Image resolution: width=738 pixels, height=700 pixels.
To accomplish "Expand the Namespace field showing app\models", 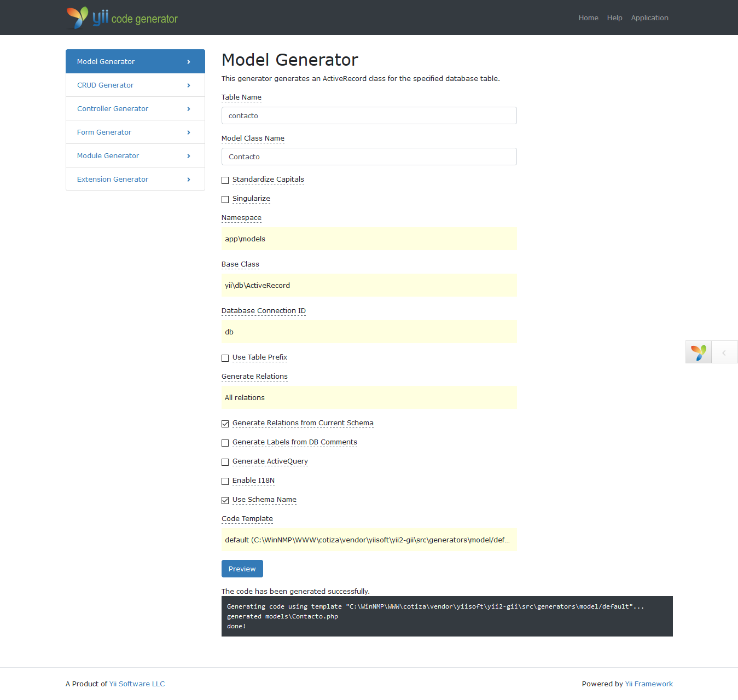I will pyautogui.click(x=369, y=239).
